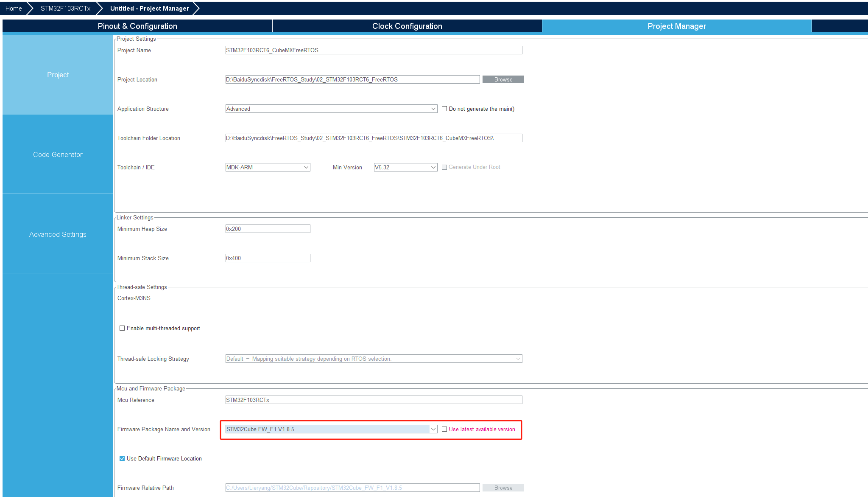The width and height of the screenshot is (868, 497).
Task: Click Mcu Reference field
Action: (x=374, y=400)
